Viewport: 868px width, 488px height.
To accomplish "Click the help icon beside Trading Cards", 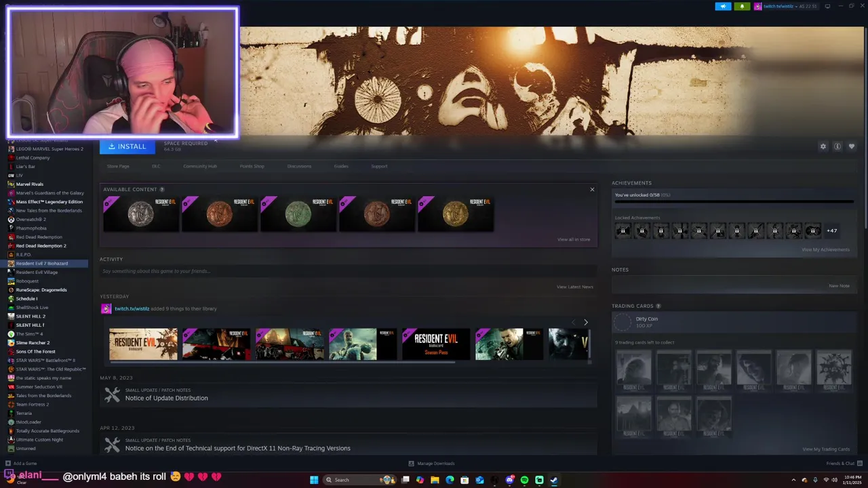I will click(658, 306).
